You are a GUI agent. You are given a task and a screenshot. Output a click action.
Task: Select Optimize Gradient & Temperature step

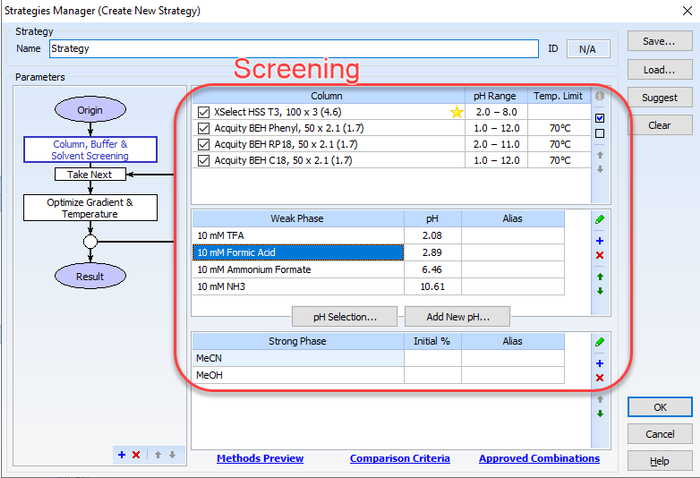point(90,208)
